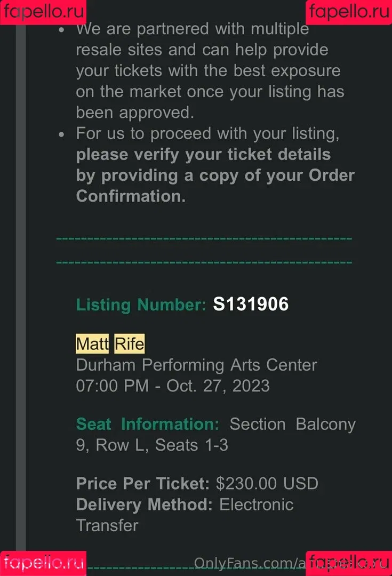The height and width of the screenshot is (576, 392).
Task: Click the Row L, Seats 1-3 text
Action: [162, 445]
